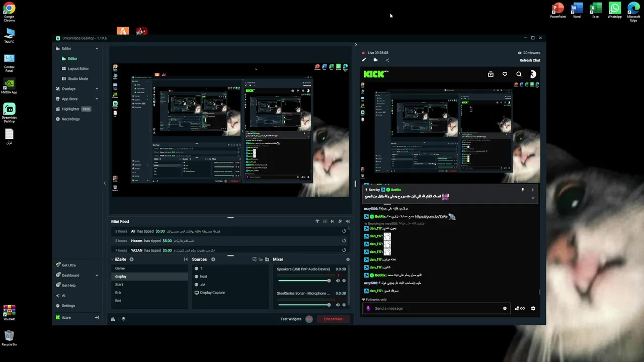
Task: Open Layout Editor in the sidebar
Action: tap(78, 68)
